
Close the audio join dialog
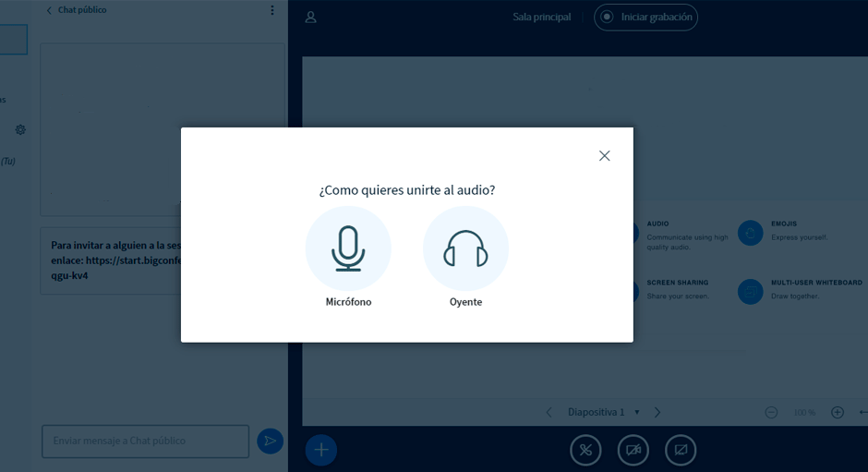coord(604,156)
